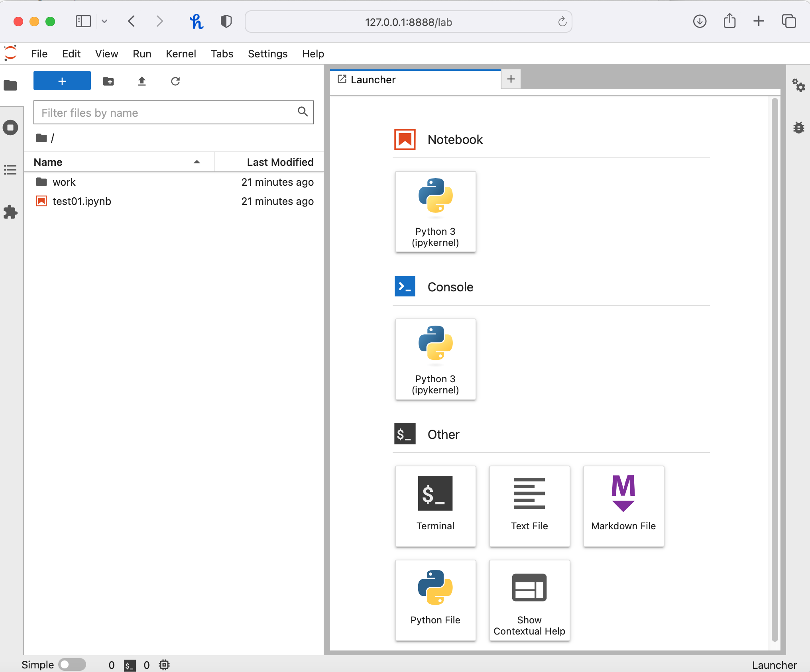Open the Kernel menu
This screenshot has width=810, height=672.
coord(181,54)
